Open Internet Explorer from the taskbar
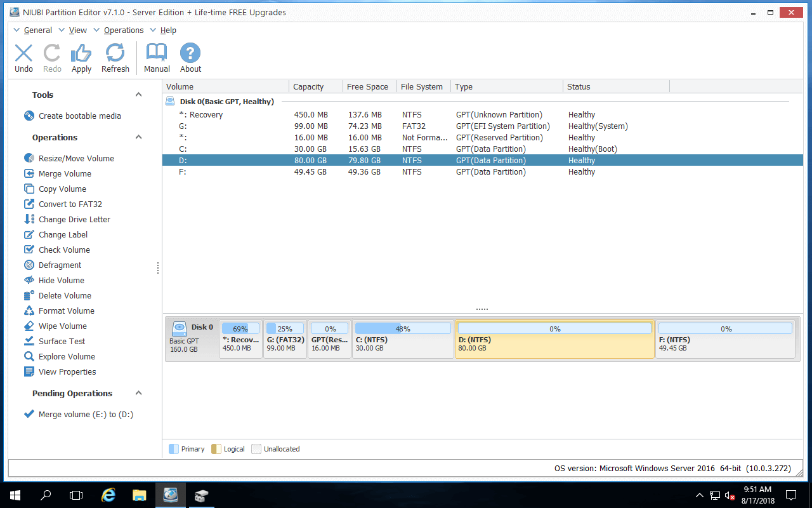 click(x=108, y=495)
